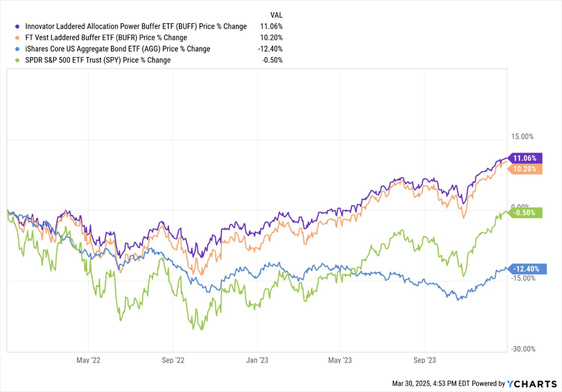562x392 pixels.
Task: Select the FT Vest Laddered Buffer ETF label
Action: [106, 37]
